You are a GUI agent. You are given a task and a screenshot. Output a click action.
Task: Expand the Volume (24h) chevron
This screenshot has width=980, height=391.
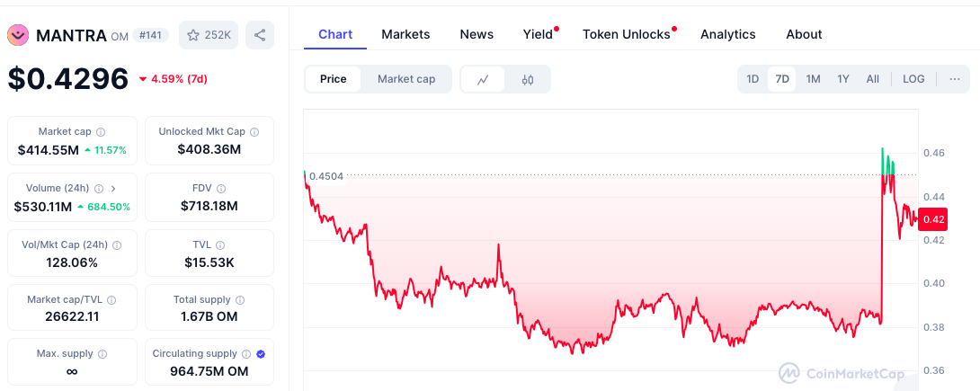pos(113,188)
